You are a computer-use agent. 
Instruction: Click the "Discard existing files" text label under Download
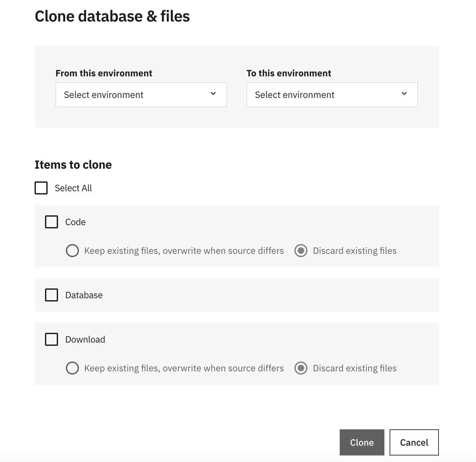(355, 368)
